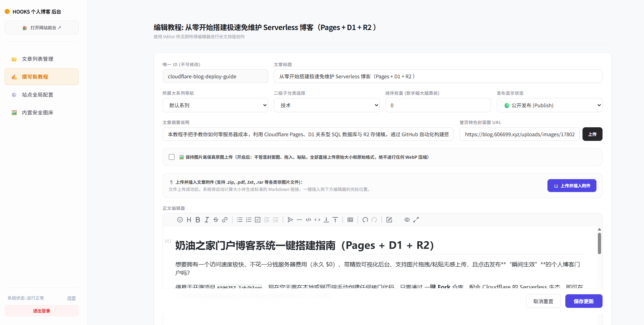Click the 系统状态: 运行正常 status text
This screenshot has height=325, width=644.
(x=26, y=298)
